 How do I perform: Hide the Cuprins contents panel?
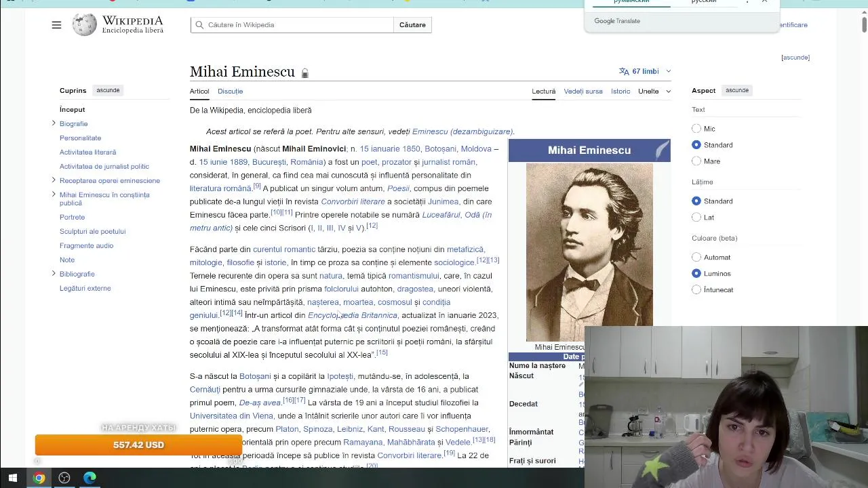coord(108,90)
